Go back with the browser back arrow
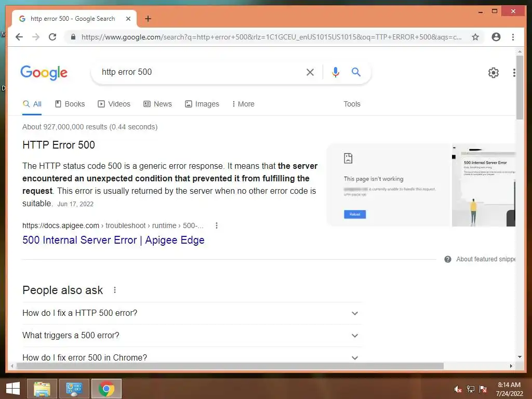Image resolution: width=532 pixels, height=399 pixels. point(19,37)
